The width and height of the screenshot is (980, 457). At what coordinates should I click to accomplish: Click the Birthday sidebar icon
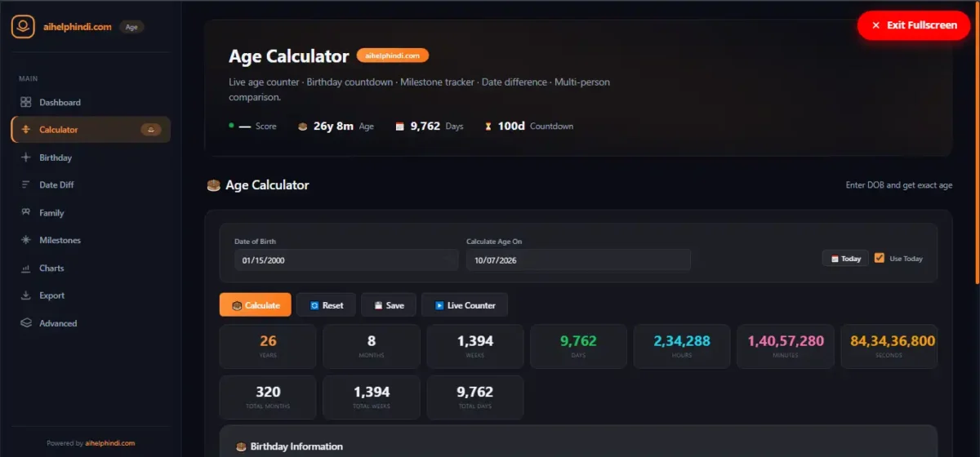pyautogui.click(x=25, y=158)
